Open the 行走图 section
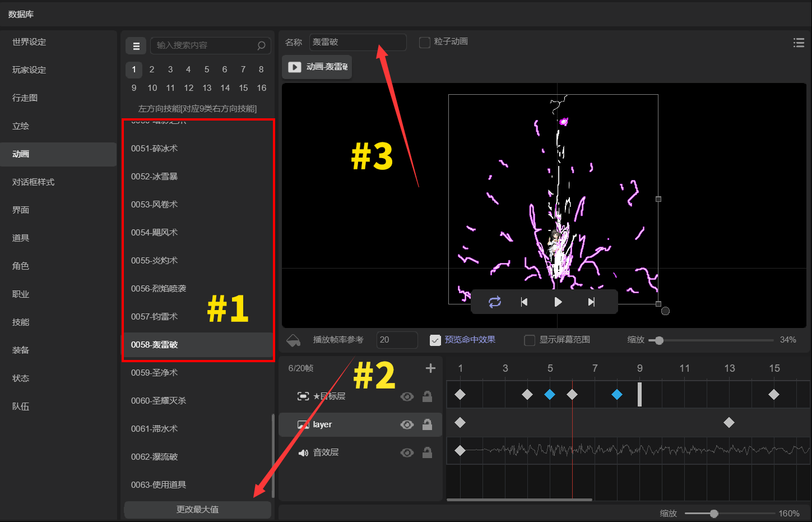Viewport: 812px width, 522px height. click(58, 98)
